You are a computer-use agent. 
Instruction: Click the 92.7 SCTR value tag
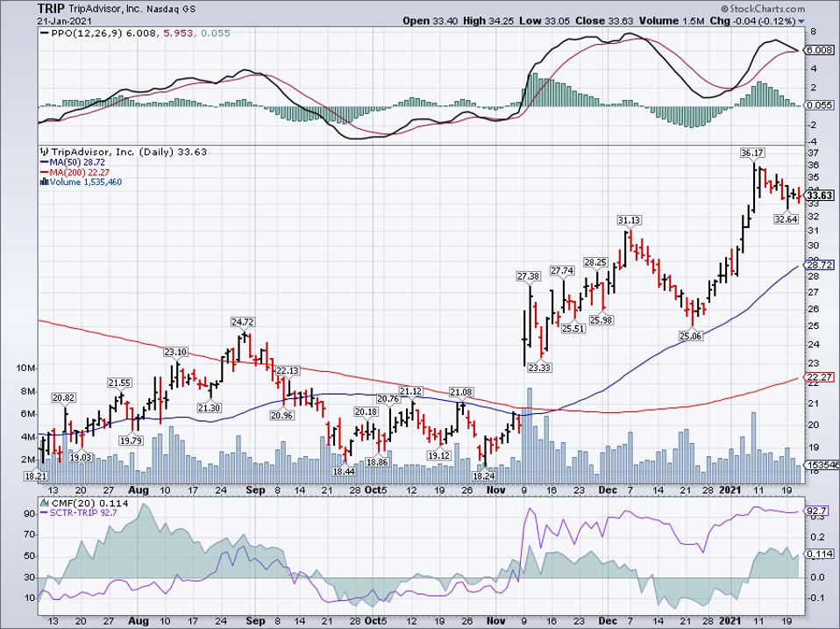coord(817,509)
